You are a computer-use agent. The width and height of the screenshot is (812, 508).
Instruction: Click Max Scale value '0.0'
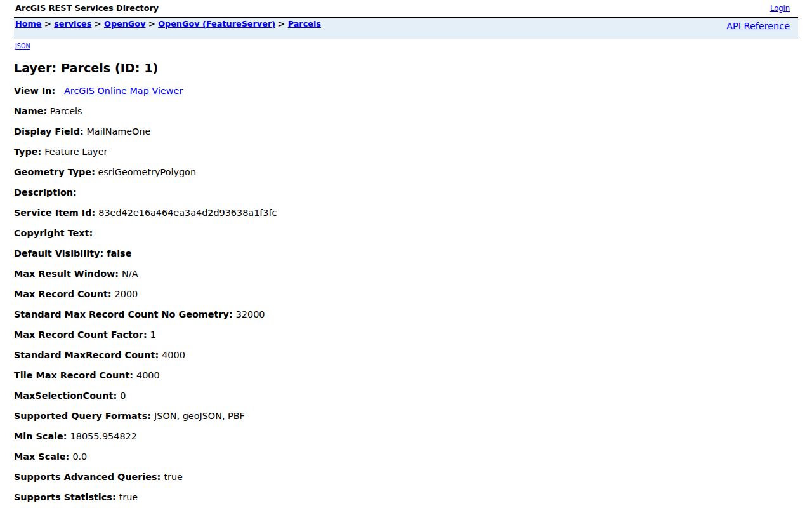[80, 457]
